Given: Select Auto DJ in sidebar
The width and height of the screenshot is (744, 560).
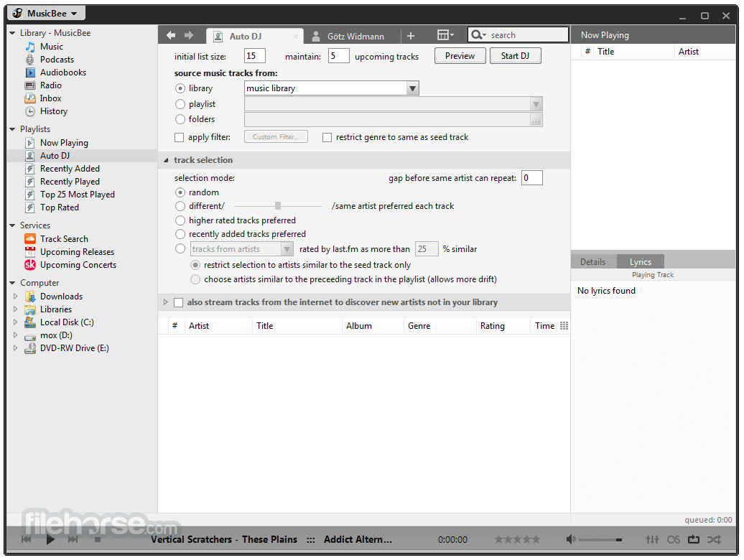Looking at the screenshot, I should coord(55,156).
